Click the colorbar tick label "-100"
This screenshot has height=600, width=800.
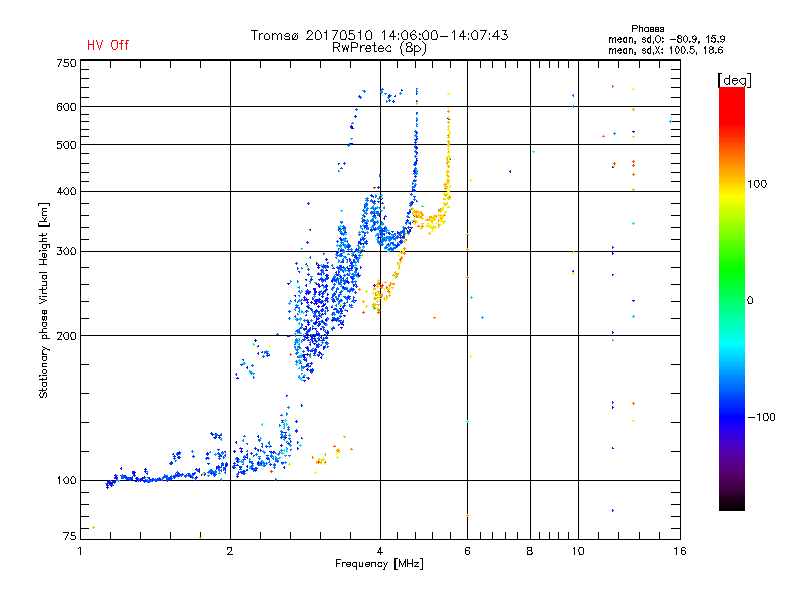point(761,417)
